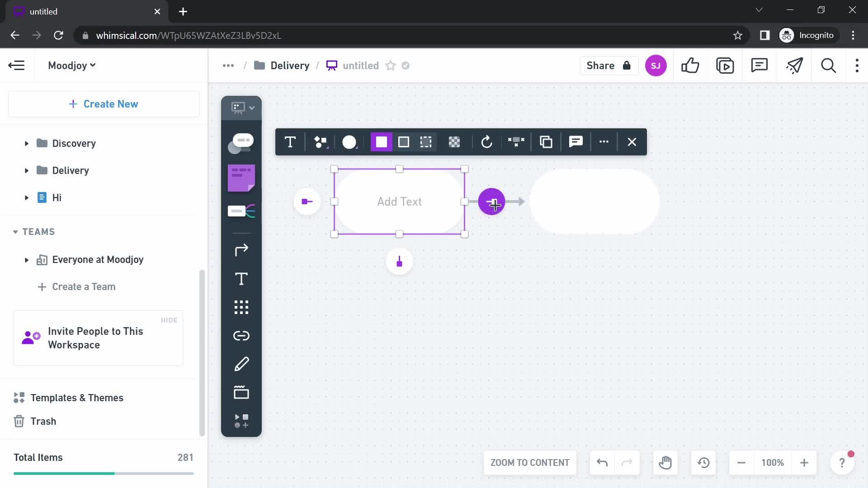Viewport: 868px width, 488px height.
Task: Add connected shape on the left
Action: pos(307,202)
